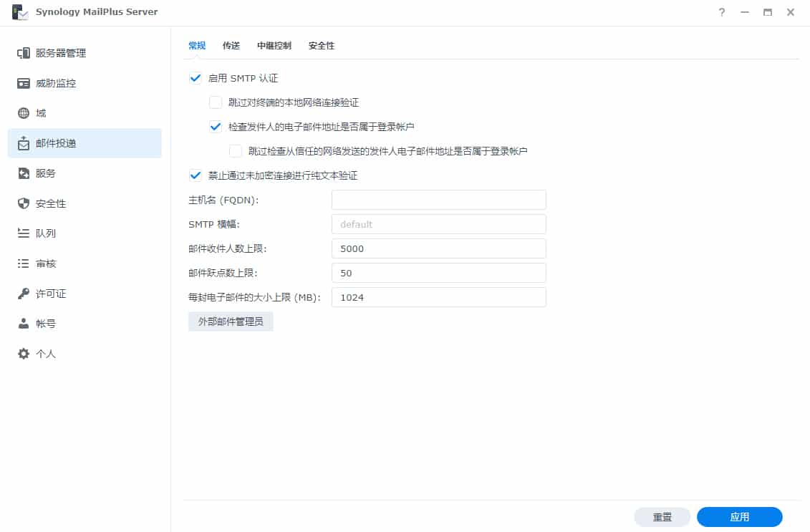Open the 服务 sidebar section
The image size is (810, 532).
pyautogui.click(x=48, y=173)
